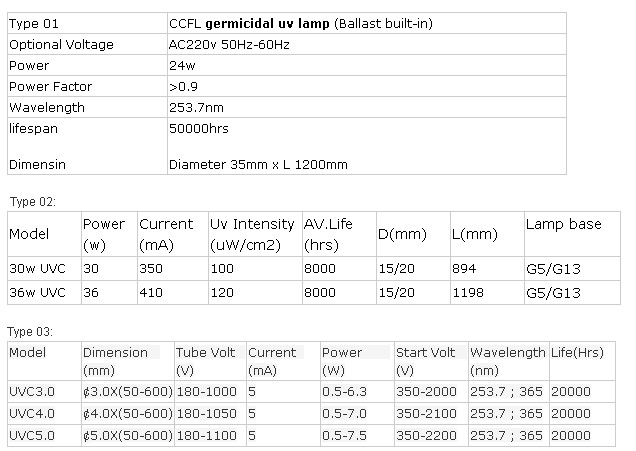Select the 180-1050 tube volt cell
The height and width of the screenshot is (451, 636).
207,412
